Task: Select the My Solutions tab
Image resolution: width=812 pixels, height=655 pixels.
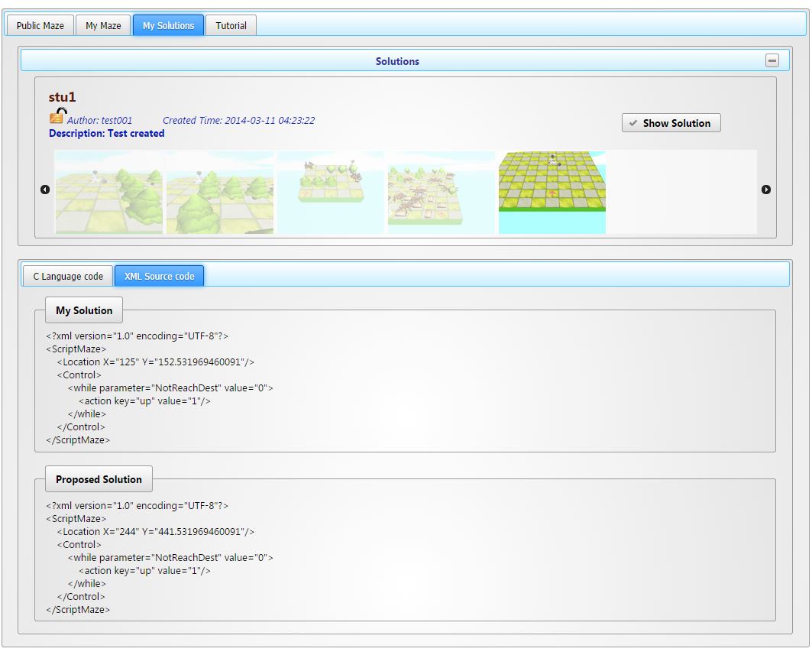Action: (x=168, y=25)
